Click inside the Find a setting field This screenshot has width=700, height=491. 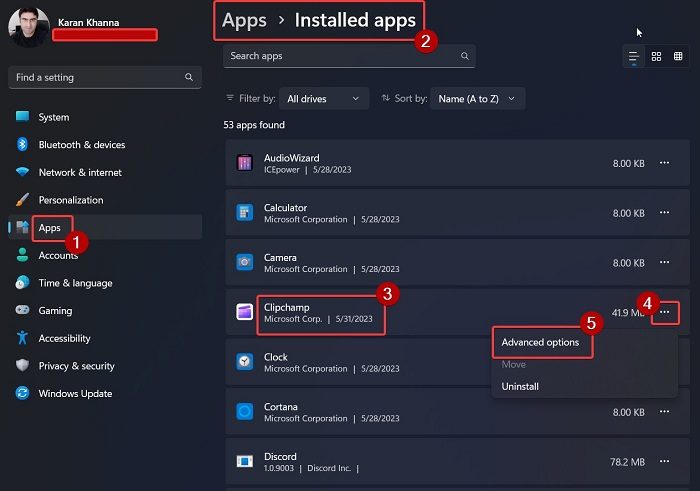click(105, 77)
